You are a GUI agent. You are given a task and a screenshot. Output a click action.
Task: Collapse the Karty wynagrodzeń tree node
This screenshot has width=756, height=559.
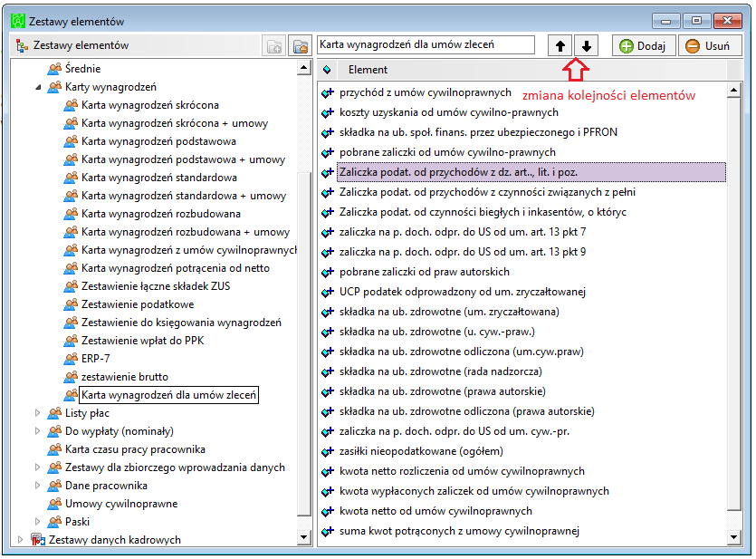pyautogui.click(x=38, y=87)
